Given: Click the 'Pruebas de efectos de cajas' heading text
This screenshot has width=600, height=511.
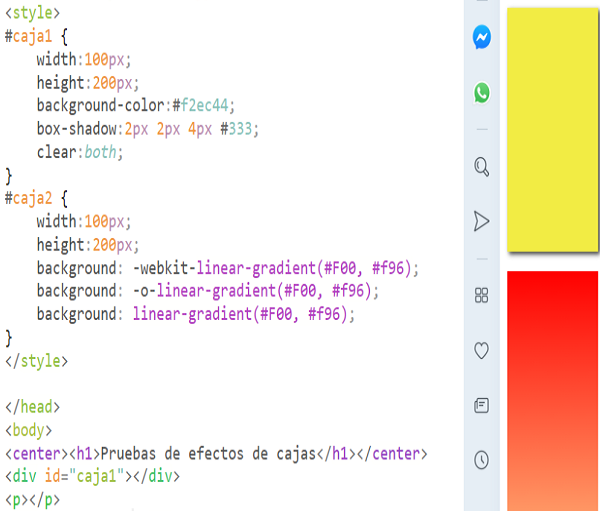Looking at the screenshot, I should point(208,454).
